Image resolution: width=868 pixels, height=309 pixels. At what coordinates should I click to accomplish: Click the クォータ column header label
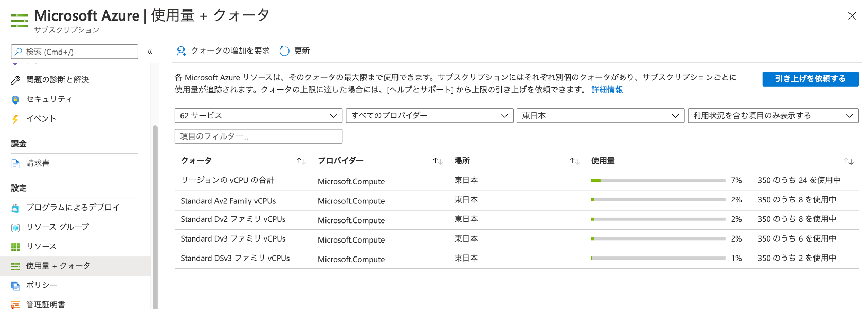[196, 161]
